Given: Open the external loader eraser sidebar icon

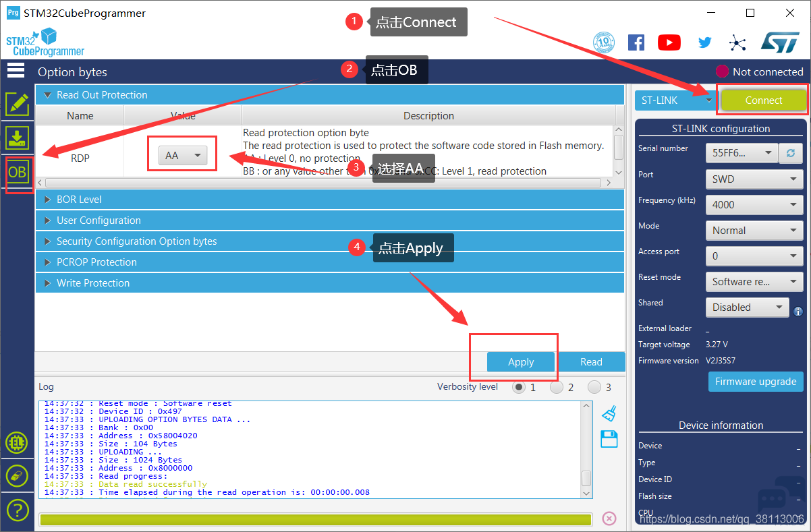Looking at the screenshot, I should click(16, 475).
